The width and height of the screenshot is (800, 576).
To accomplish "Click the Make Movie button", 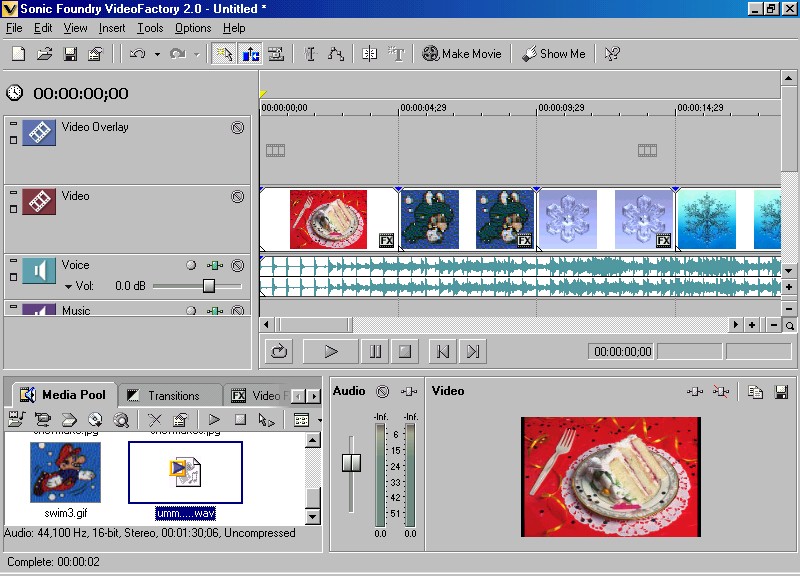I will pyautogui.click(x=462, y=54).
